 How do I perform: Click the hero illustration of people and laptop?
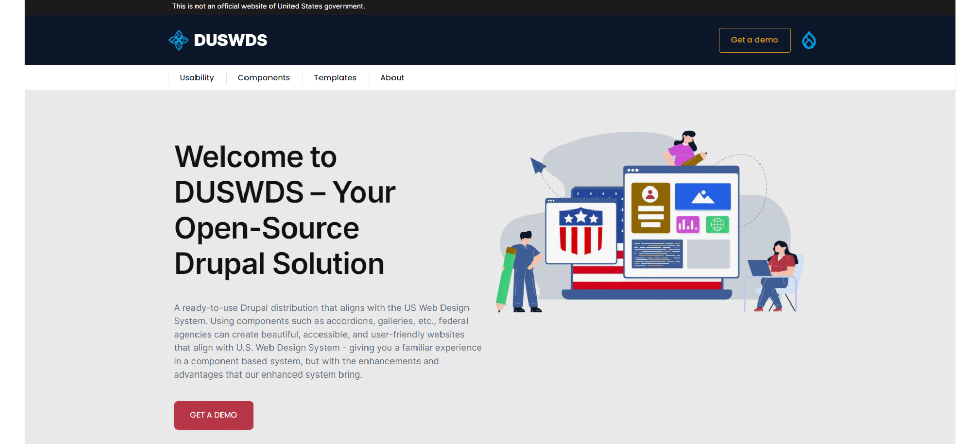pos(650,221)
